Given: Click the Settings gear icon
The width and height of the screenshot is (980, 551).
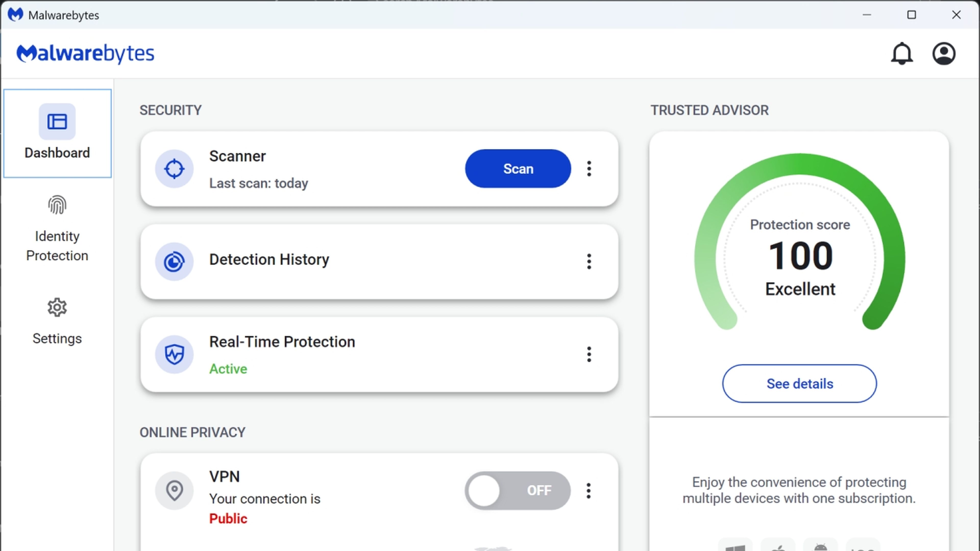Looking at the screenshot, I should click(57, 307).
